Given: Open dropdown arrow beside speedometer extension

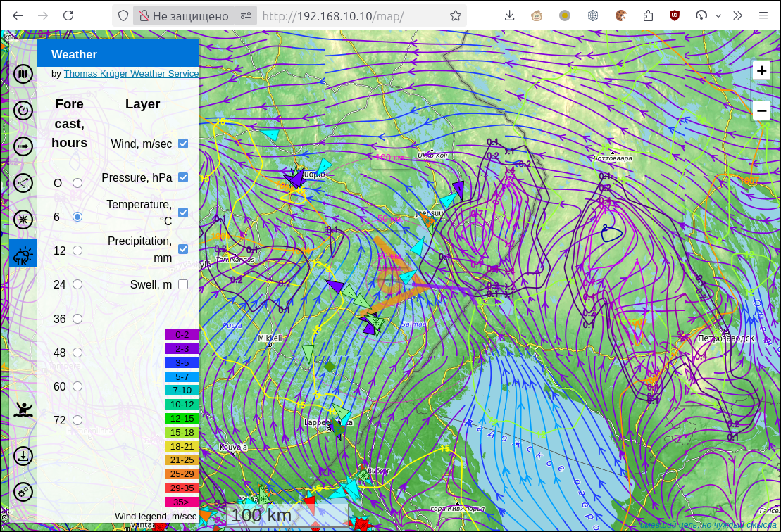Looking at the screenshot, I should point(718,15).
